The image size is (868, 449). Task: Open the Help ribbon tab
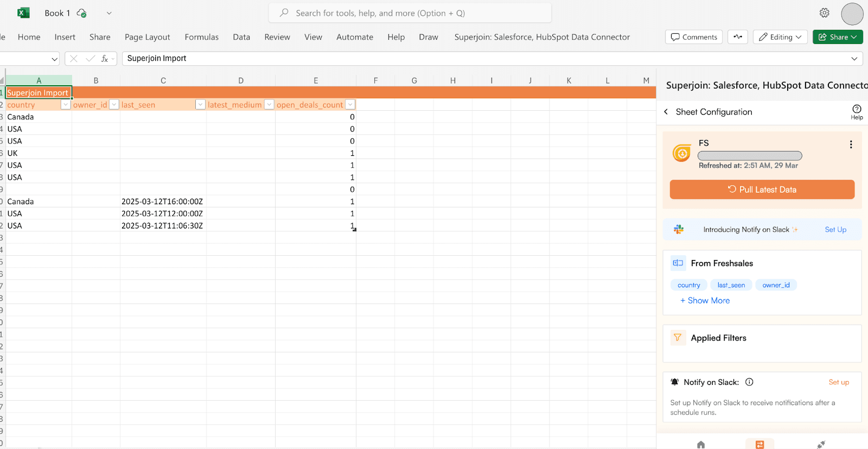click(x=396, y=37)
